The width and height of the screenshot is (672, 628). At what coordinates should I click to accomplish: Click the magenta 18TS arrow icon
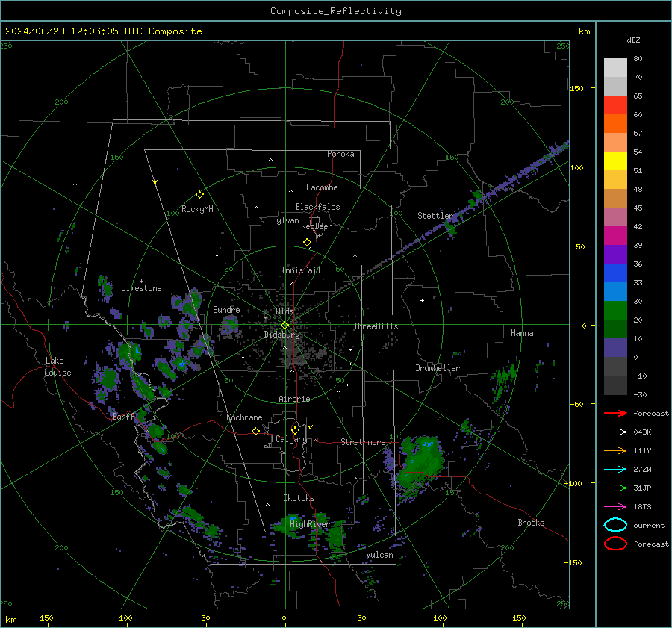point(615,507)
